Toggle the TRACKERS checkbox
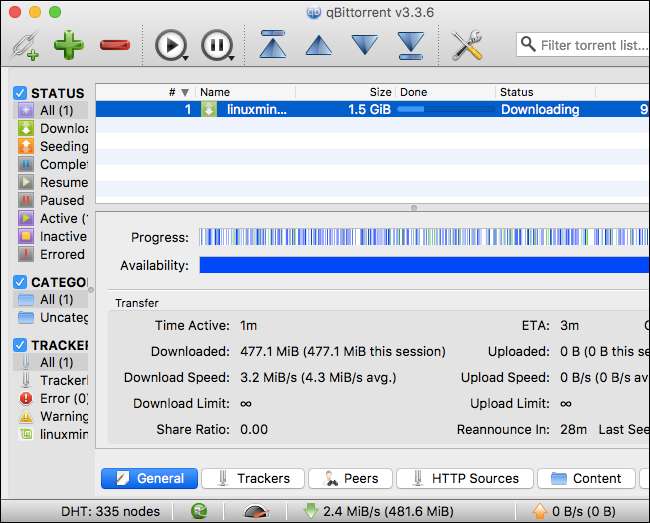 (x=19, y=345)
